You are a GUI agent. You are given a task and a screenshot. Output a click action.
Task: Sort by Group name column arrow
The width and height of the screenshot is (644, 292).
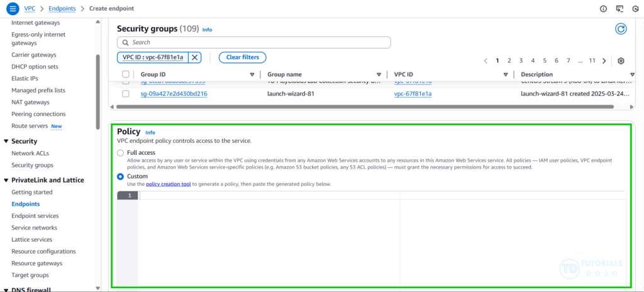379,74
